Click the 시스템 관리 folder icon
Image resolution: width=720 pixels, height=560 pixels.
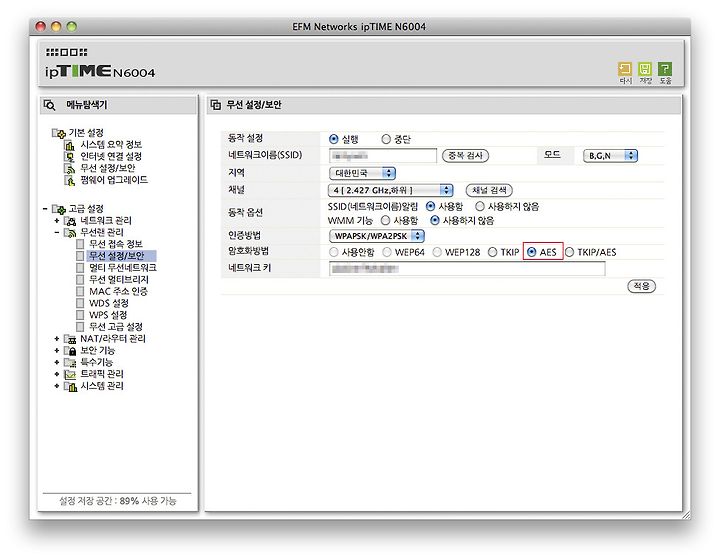70,386
